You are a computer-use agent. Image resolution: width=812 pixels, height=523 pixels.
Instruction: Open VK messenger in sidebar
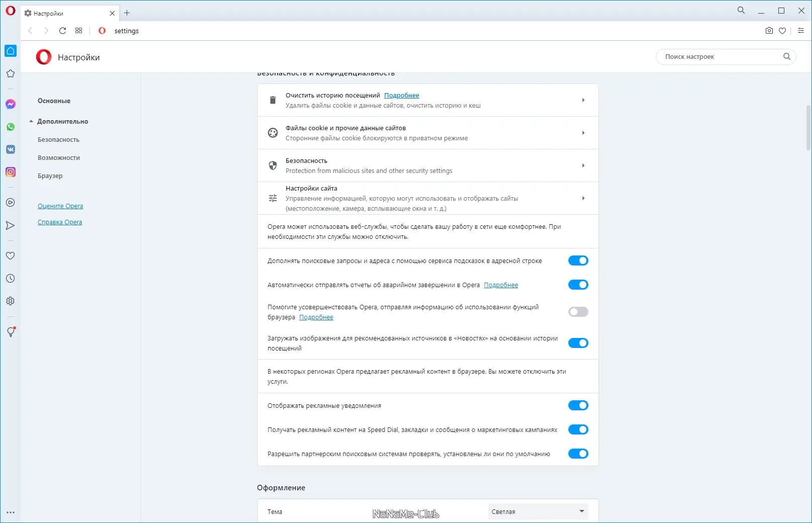click(x=11, y=149)
